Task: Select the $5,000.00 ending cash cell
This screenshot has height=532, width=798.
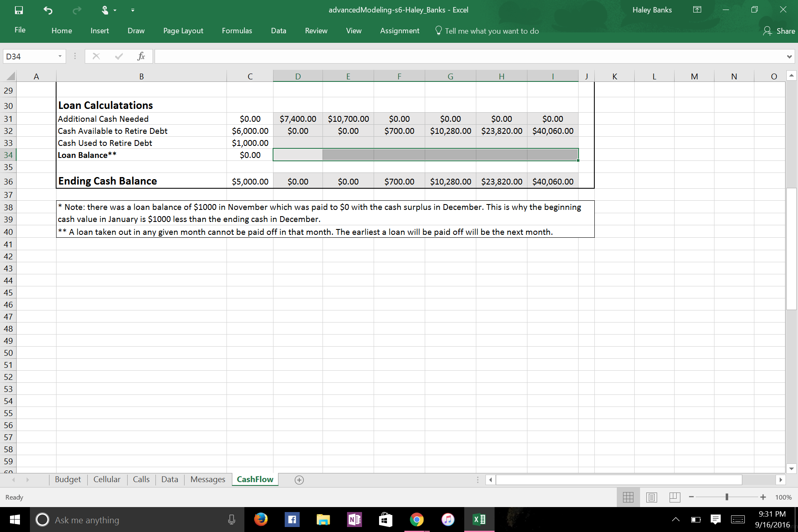Action: pyautogui.click(x=250, y=182)
